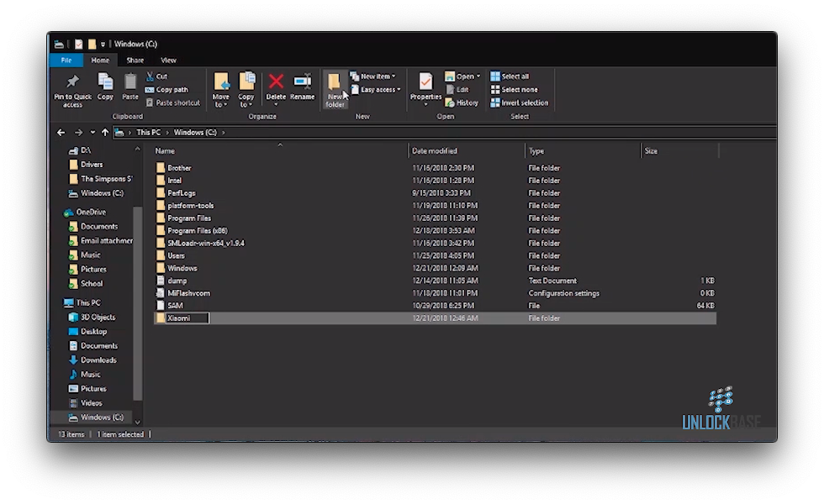Click the MiFlashvcom configuration file icon

pos(161,293)
